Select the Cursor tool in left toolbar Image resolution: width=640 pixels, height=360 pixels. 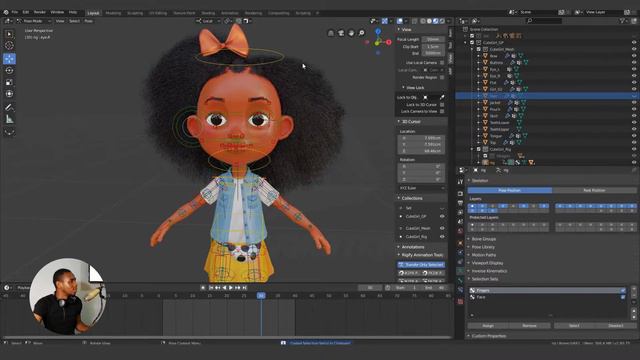[9, 46]
